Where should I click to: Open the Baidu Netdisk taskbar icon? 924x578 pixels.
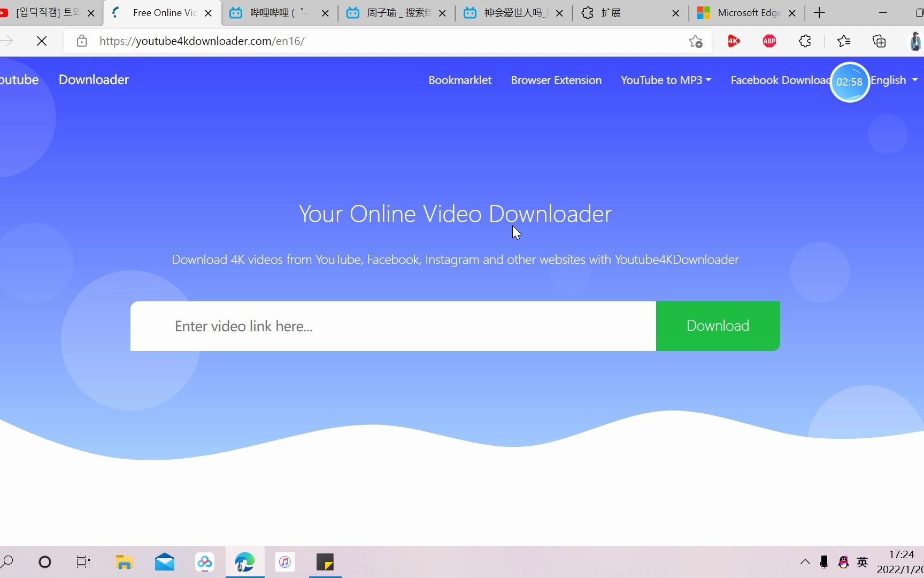(x=204, y=562)
